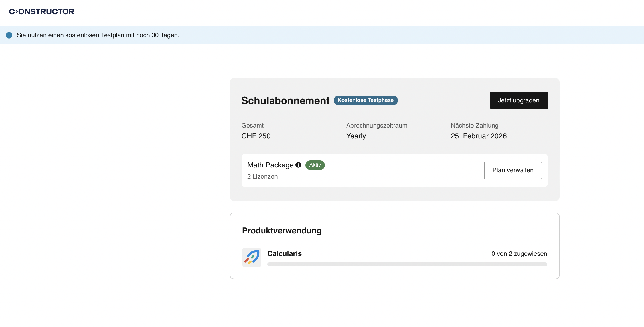Click the next payment date 25. Februar 2026

479,136
